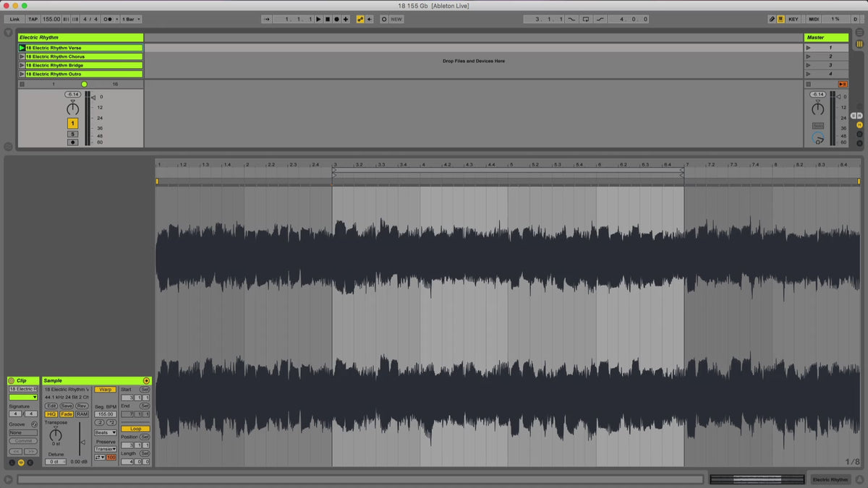
Task: Click the Arrangement Record button
Action: 336,19
